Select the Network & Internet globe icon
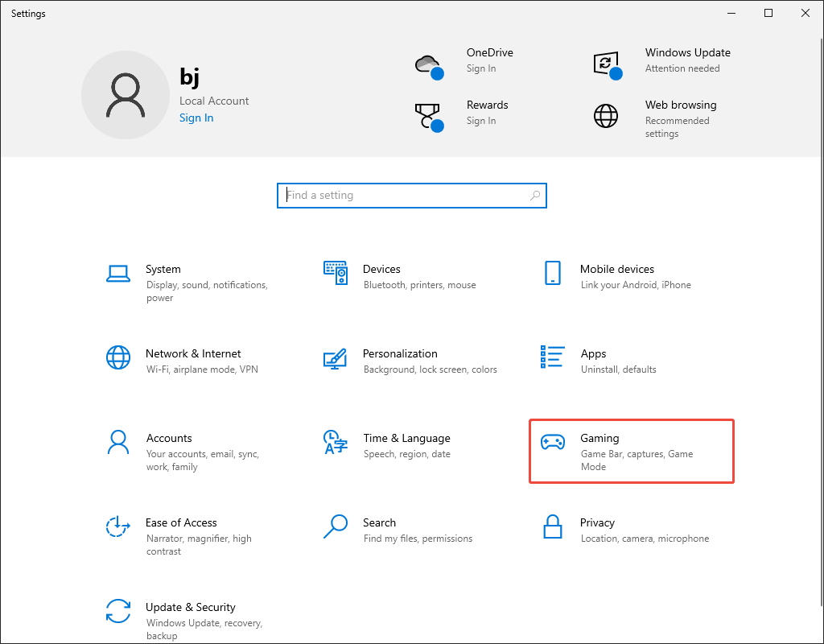824x644 pixels. pyautogui.click(x=118, y=357)
